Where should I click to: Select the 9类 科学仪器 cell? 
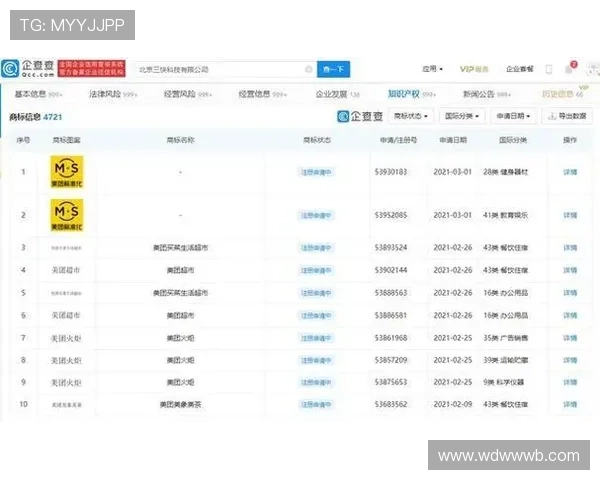(504, 382)
